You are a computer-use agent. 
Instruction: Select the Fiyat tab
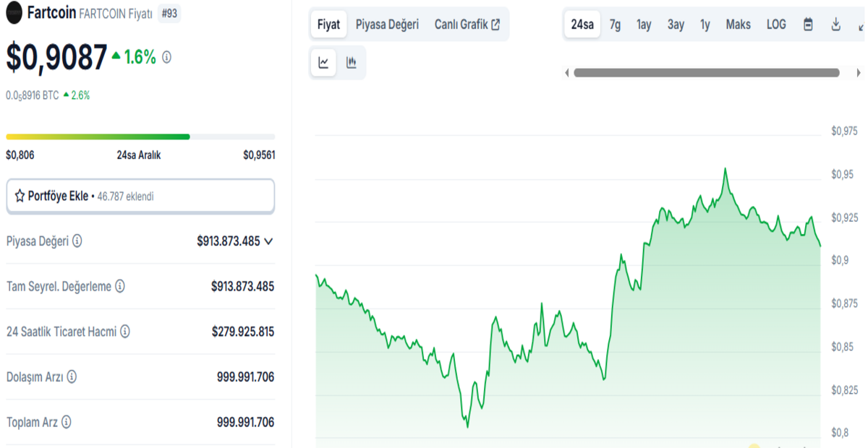point(328,25)
